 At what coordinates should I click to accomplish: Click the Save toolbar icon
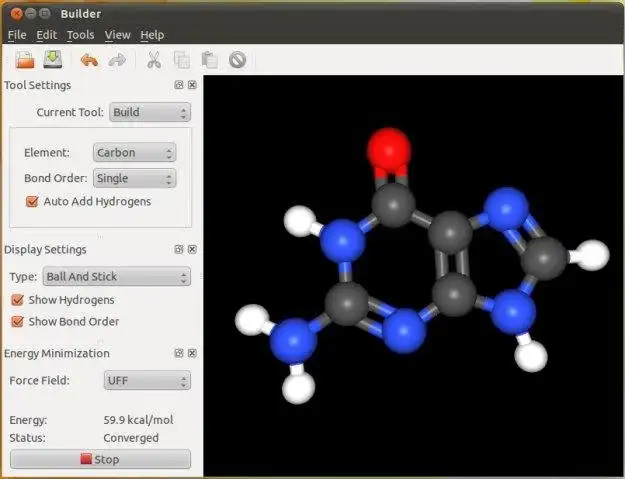[53, 59]
